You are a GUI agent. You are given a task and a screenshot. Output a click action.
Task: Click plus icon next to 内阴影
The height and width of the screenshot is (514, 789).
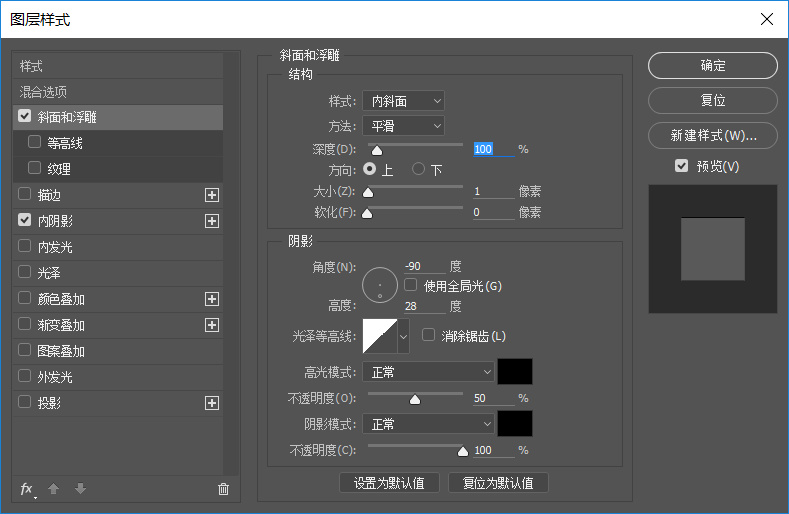point(211,221)
